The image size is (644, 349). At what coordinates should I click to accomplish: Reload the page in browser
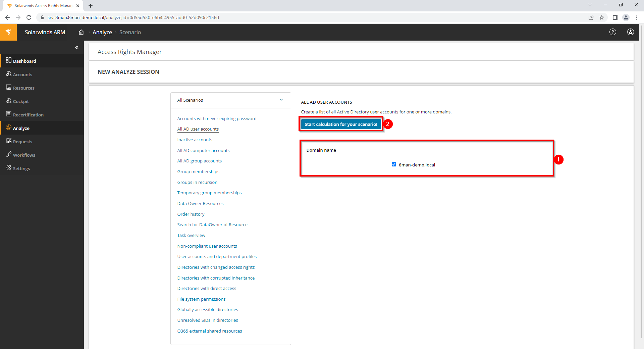(29, 17)
